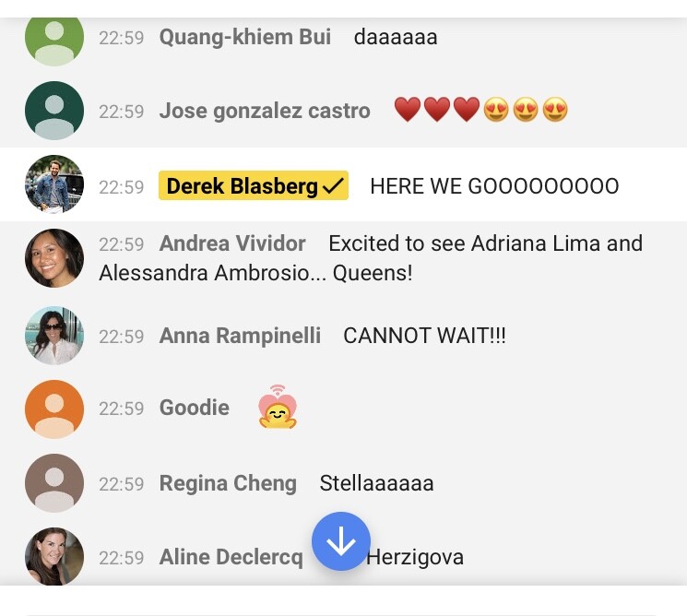This screenshot has height=616, width=687.
Task: Tap the hugging heart emoji from Goodie
Action: pyautogui.click(x=278, y=407)
